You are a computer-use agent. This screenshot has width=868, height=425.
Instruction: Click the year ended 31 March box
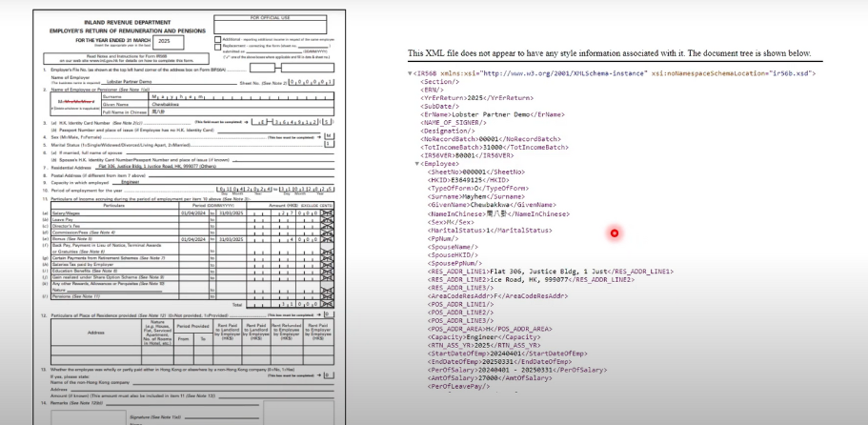pos(169,42)
